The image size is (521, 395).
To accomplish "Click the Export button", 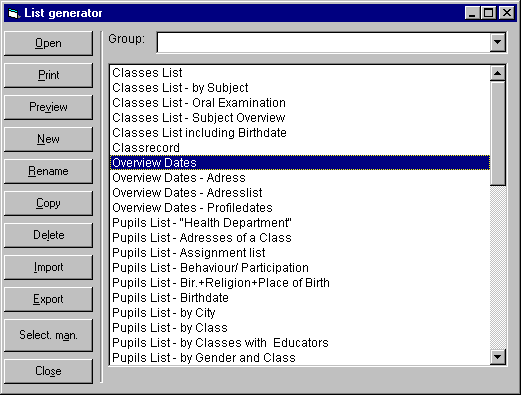I will 48,299.
